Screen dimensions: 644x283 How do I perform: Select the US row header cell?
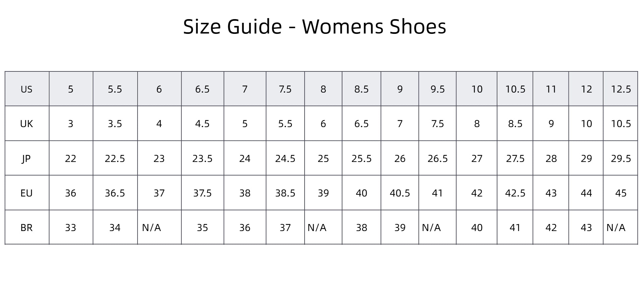(26, 89)
